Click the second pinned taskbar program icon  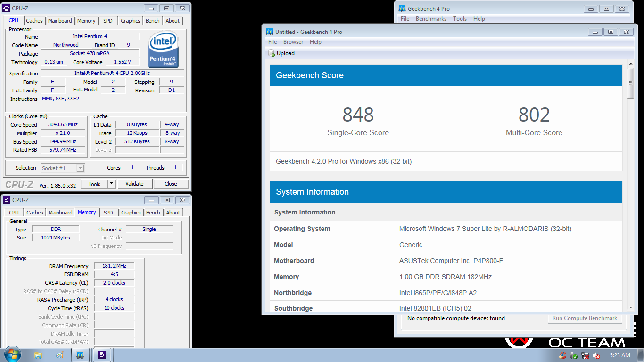coord(59,355)
